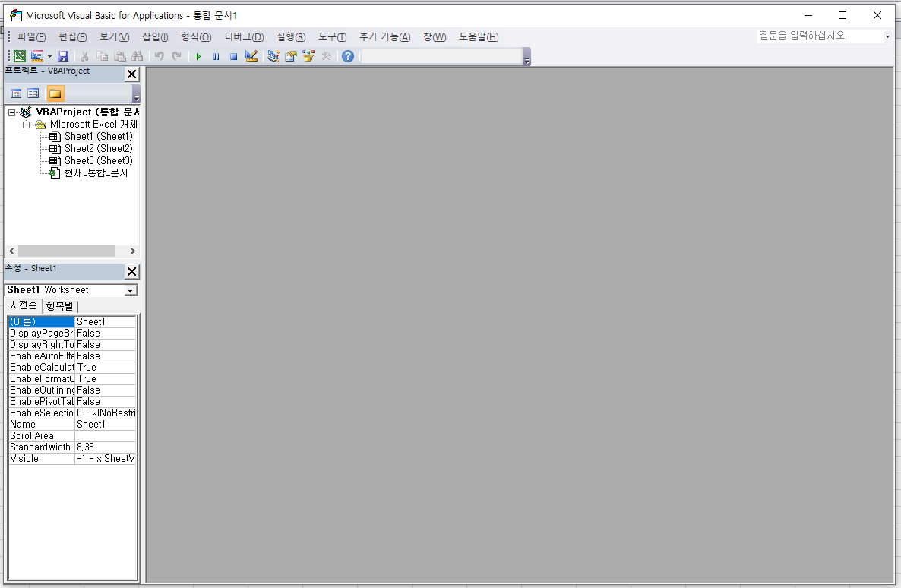The image size is (901, 588).
Task: Open standard toolbar options arrow
Action: pos(527,57)
